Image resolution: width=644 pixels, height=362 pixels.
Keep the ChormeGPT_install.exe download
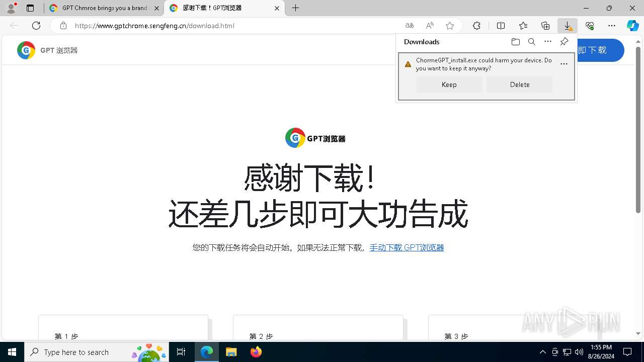click(449, 84)
